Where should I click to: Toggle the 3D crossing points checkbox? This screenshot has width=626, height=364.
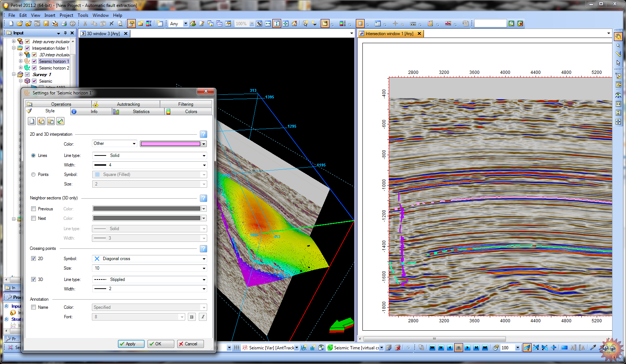(x=33, y=279)
